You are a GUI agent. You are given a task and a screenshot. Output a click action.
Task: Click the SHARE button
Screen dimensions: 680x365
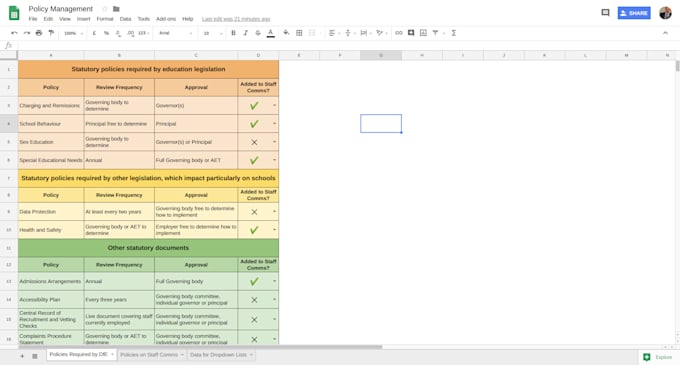(634, 13)
